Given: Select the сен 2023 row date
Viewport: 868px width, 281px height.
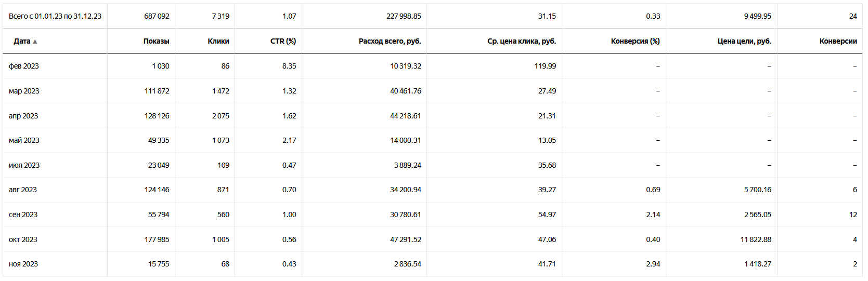Looking at the screenshot, I should click(23, 215).
